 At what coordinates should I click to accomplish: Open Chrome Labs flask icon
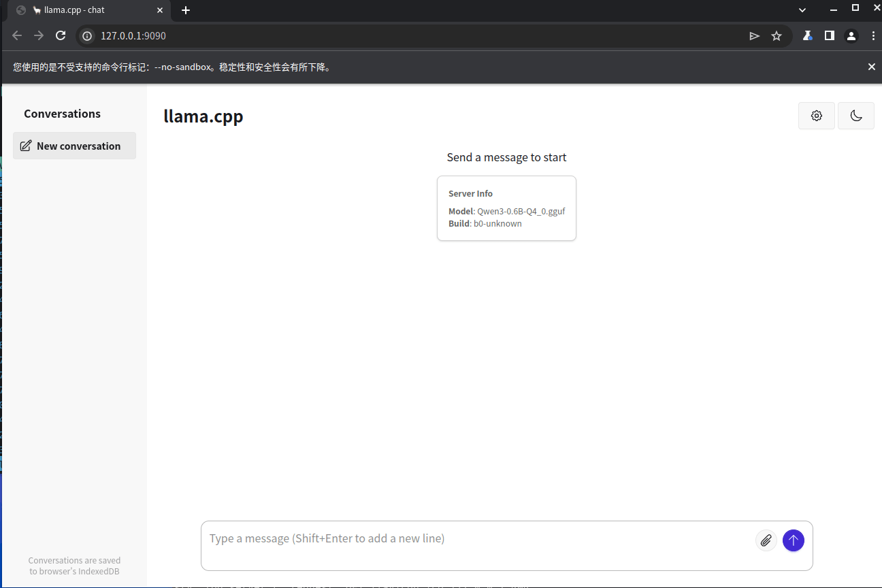[x=807, y=36]
